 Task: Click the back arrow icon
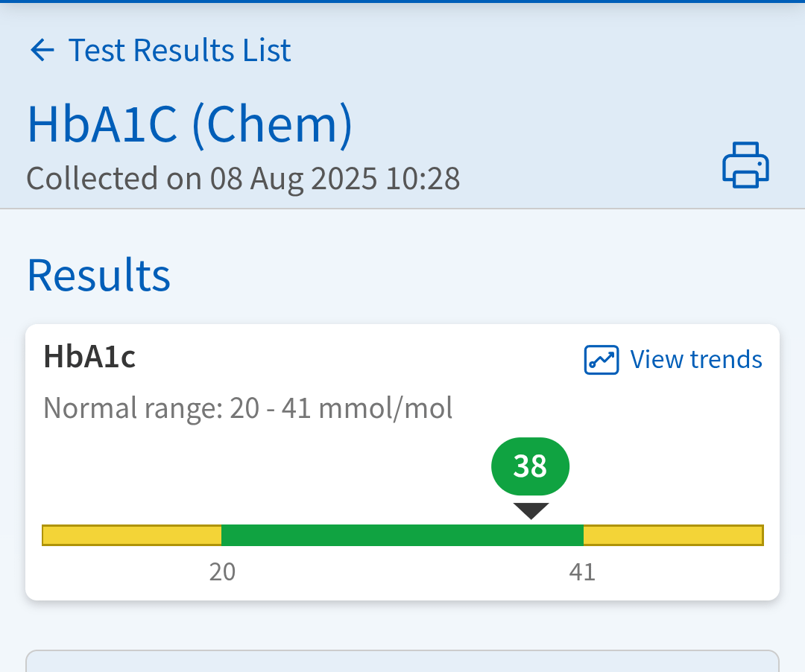42,51
